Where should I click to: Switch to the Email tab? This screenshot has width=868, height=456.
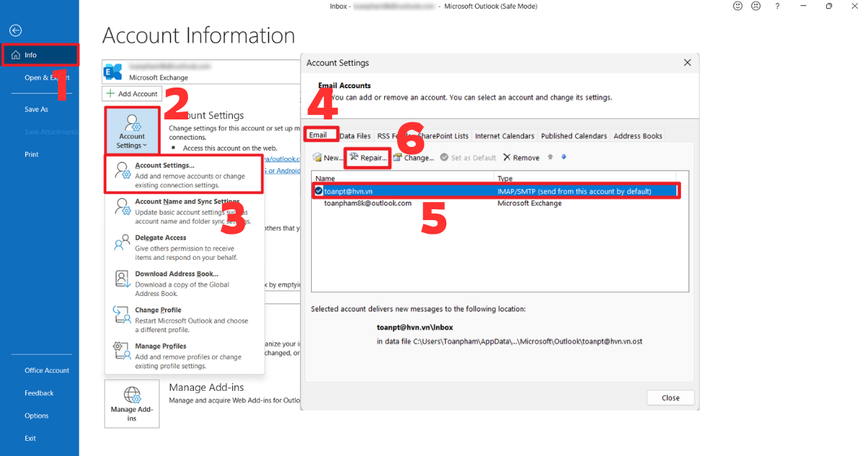pos(318,135)
